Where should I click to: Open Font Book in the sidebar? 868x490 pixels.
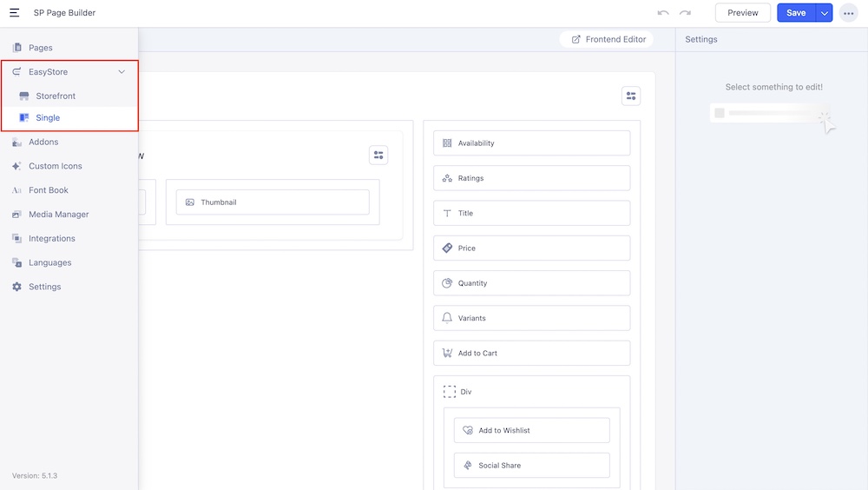(48, 190)
